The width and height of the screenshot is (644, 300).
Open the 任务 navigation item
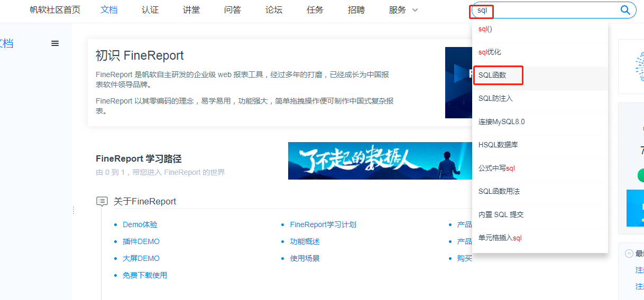pos(315,10)
